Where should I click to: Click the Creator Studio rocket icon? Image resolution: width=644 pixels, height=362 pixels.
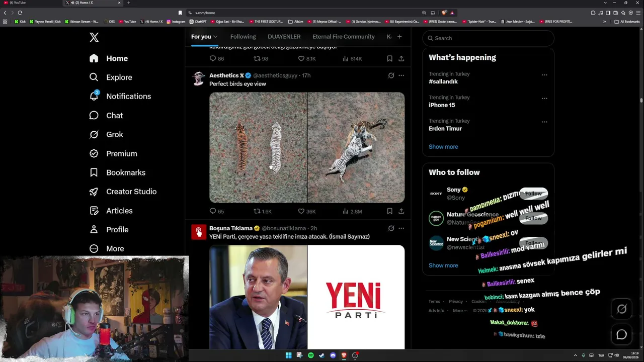tap(94, 192)
